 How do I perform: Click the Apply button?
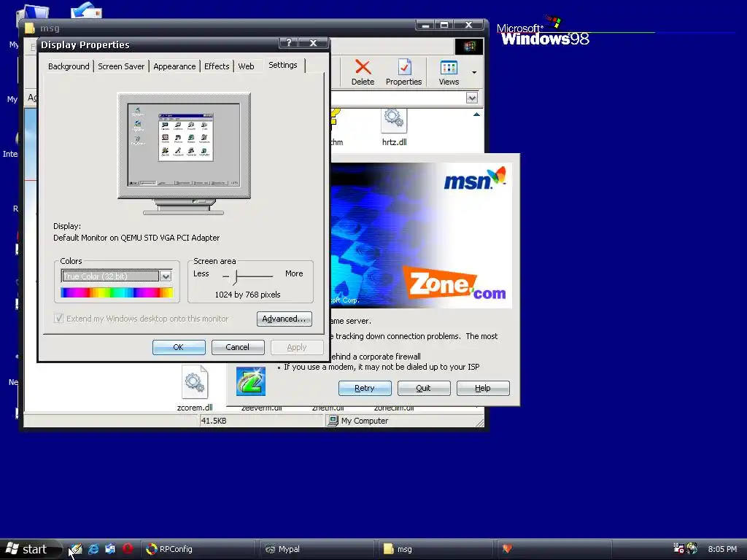(x=297, y=347)
